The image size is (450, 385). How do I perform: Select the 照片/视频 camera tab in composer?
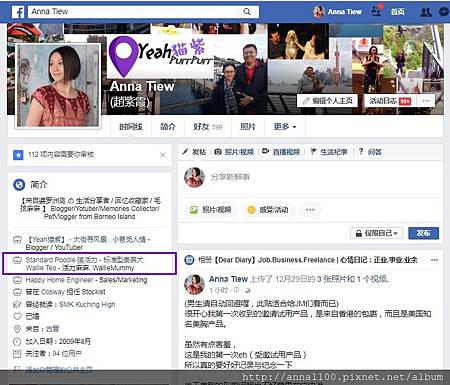pyautogui.click(x=234, y=152)
